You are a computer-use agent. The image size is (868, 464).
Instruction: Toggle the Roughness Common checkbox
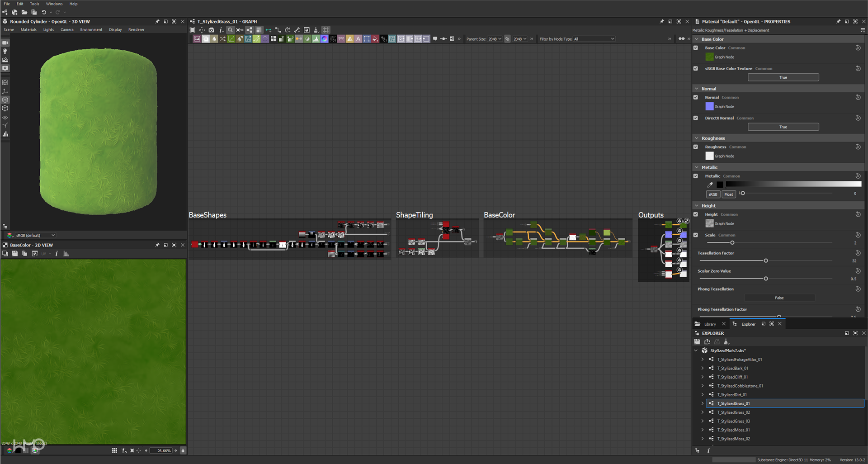coord(696,147)
